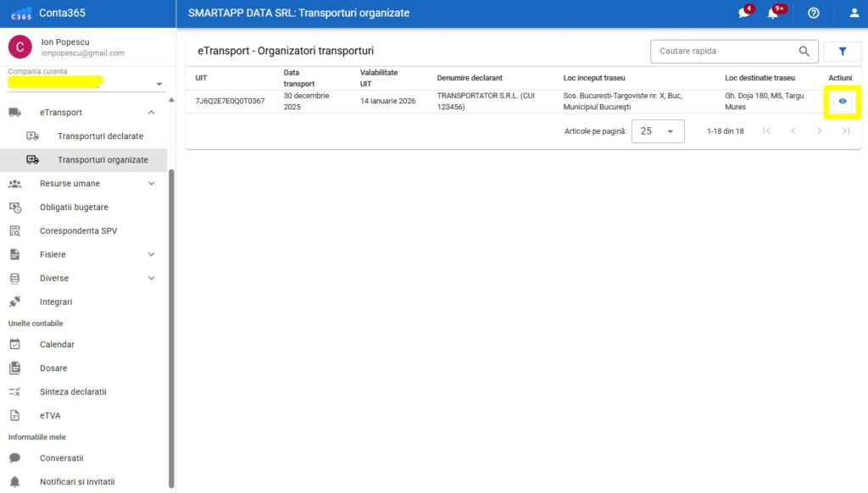
Task: Open the filter icon button
Action: (x=842, y=52)
